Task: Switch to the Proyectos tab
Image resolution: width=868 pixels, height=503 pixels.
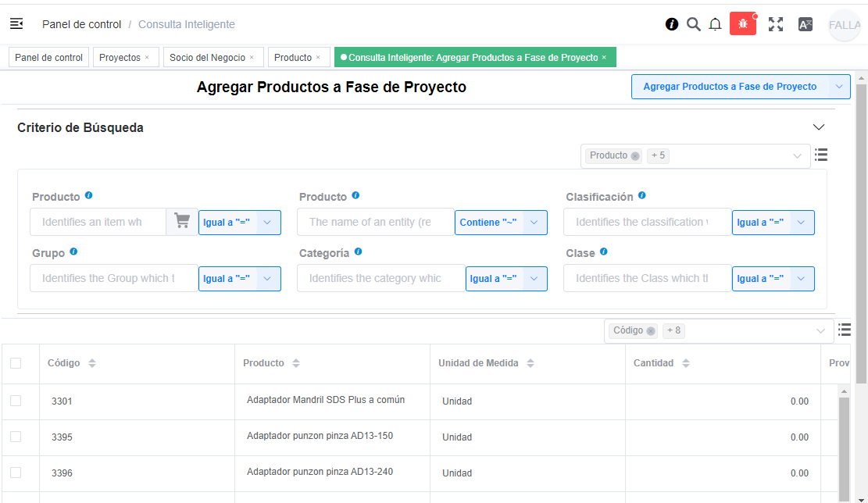Action: [120, 57]
